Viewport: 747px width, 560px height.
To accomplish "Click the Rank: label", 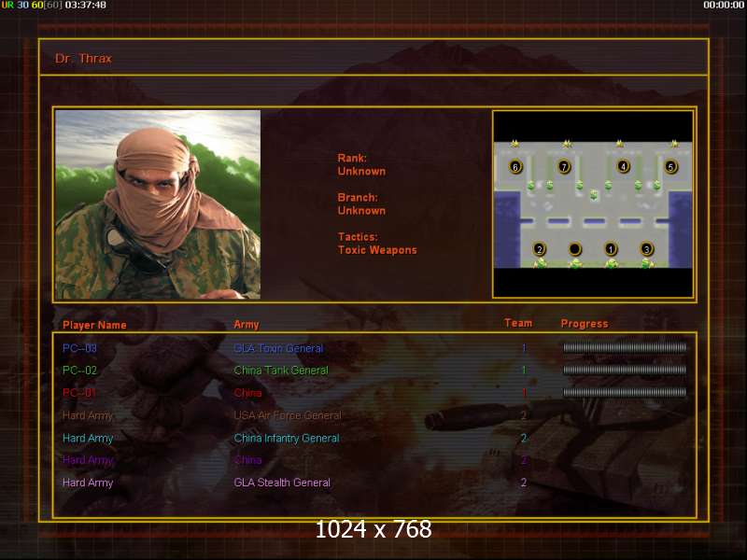I will 352,158.
